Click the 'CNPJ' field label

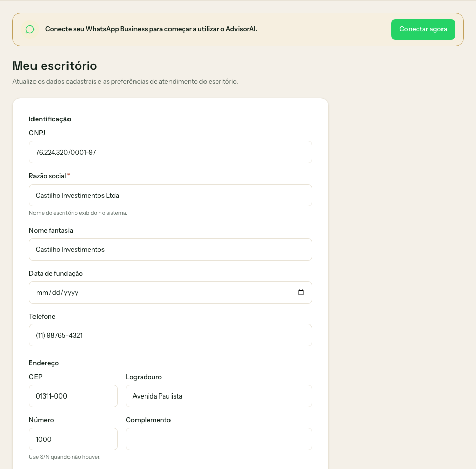(37, 133)
